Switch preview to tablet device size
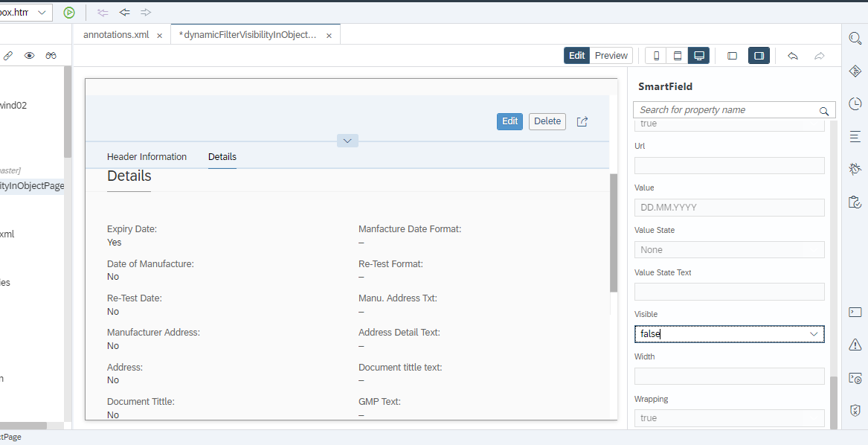The height and width of the screenshot is (445, 868). [677, 55]
